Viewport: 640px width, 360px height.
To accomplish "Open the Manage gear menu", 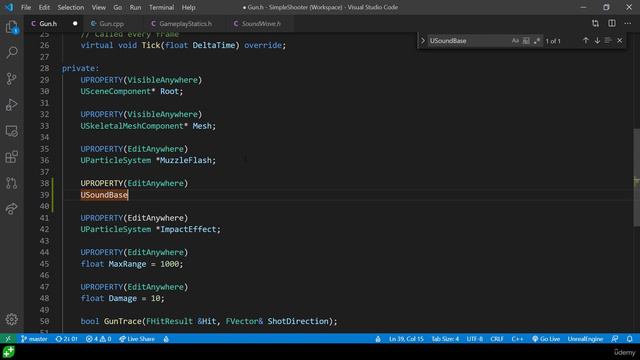I will pyautogui.click(x=12, y=319).
